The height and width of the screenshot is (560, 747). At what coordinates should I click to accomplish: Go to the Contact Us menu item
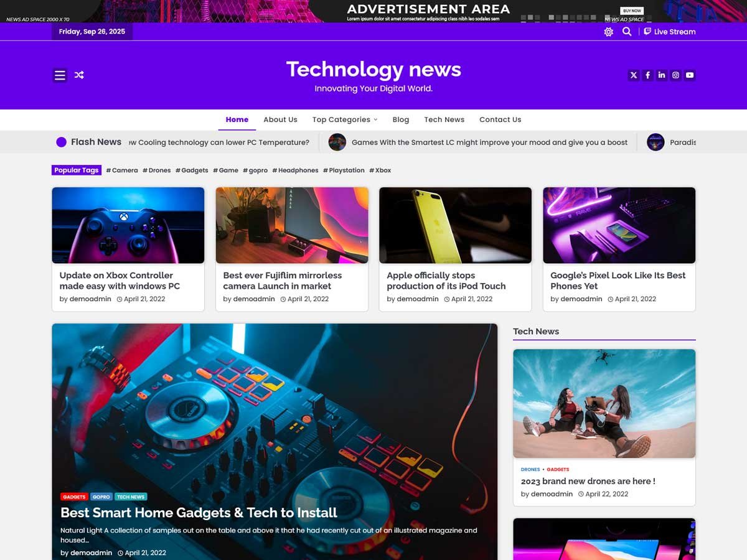pos(500,119)
